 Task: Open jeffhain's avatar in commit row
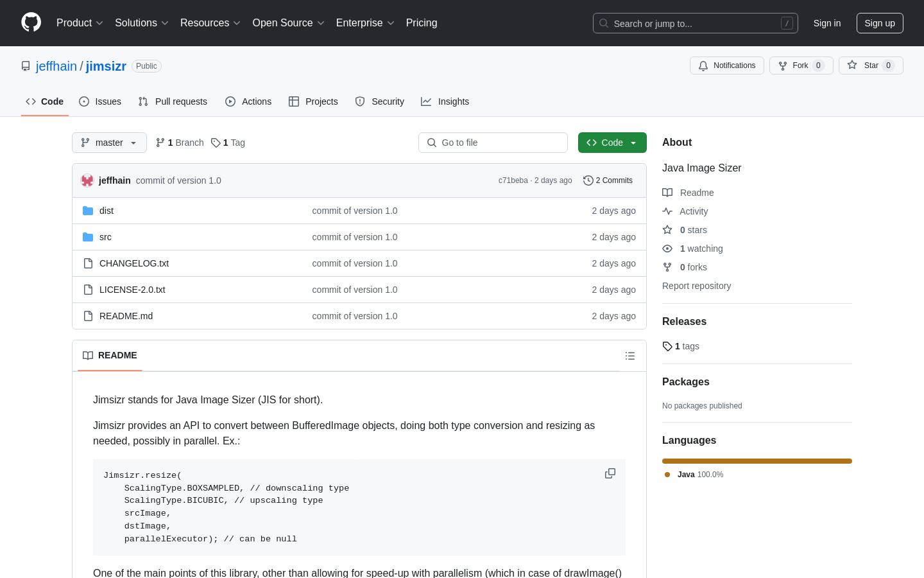(x=87, y=180)
